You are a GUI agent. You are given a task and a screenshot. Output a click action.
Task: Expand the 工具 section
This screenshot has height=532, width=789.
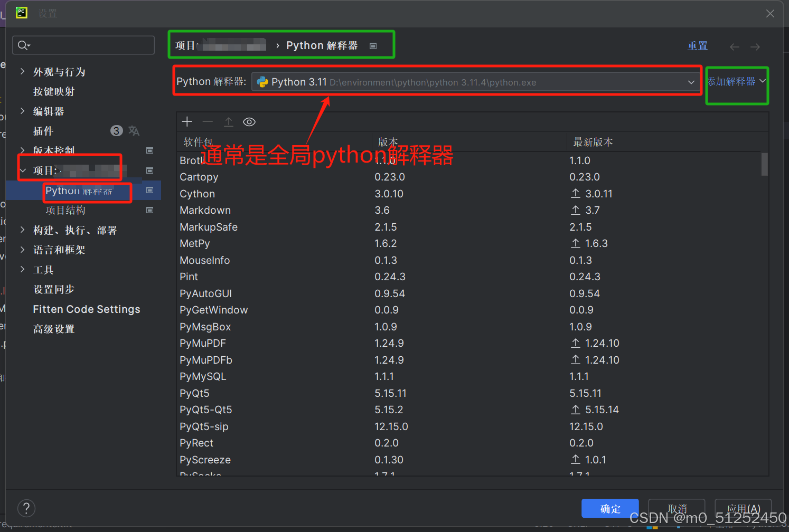pos(22,269)
